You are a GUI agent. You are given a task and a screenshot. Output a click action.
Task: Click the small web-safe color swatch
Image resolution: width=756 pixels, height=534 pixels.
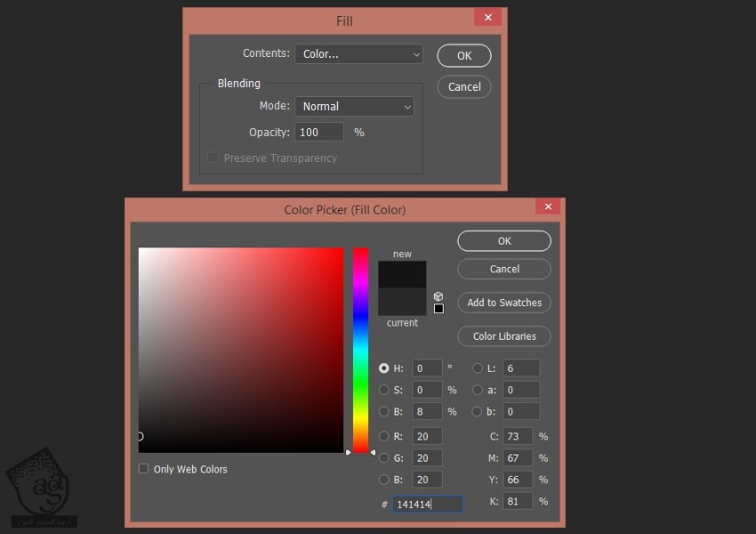(438, 309)
